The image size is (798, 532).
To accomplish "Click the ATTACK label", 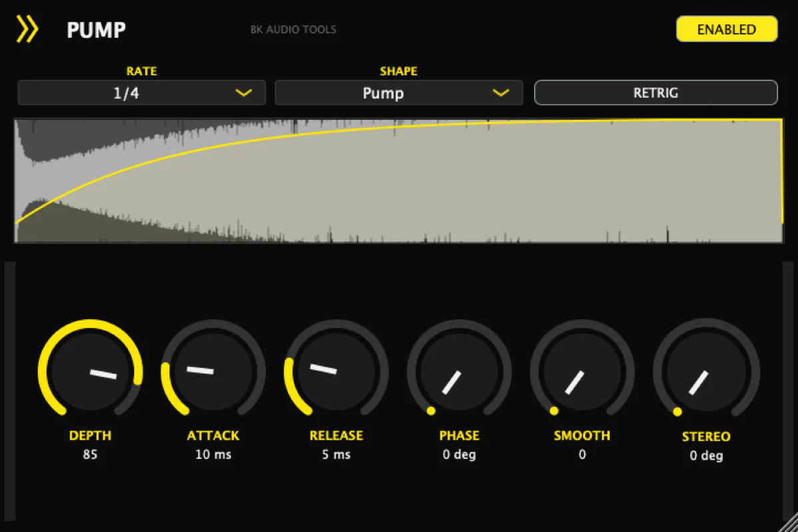I will [x=213, y=436].
